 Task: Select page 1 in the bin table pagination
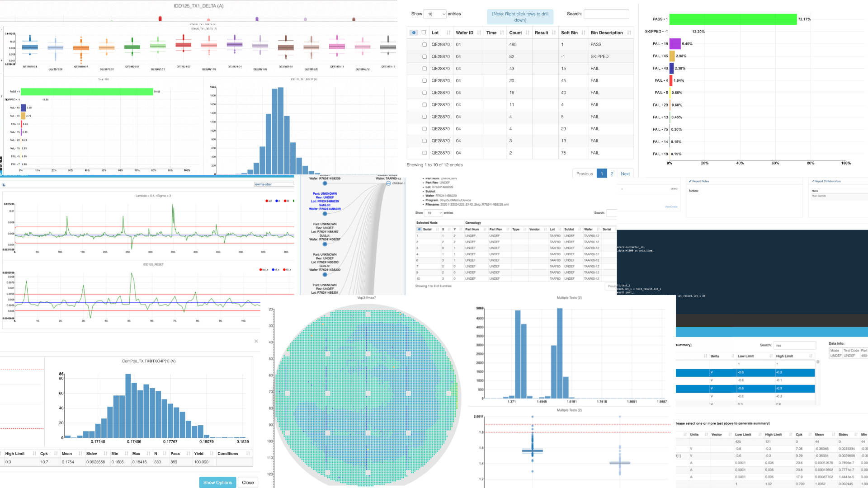(x=602, y=174)
